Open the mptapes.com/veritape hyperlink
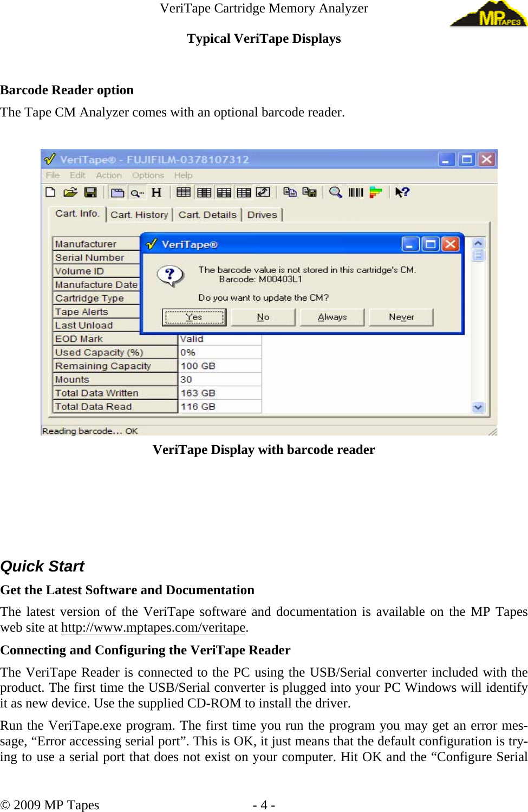Screen dimensions: 528x812 153,627
